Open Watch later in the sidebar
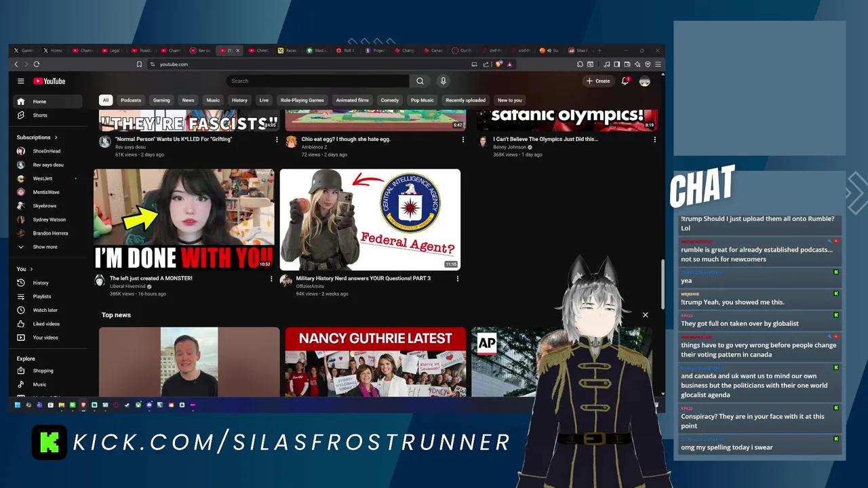This screenshot has height=488, width=868. [x=47, y=310]
